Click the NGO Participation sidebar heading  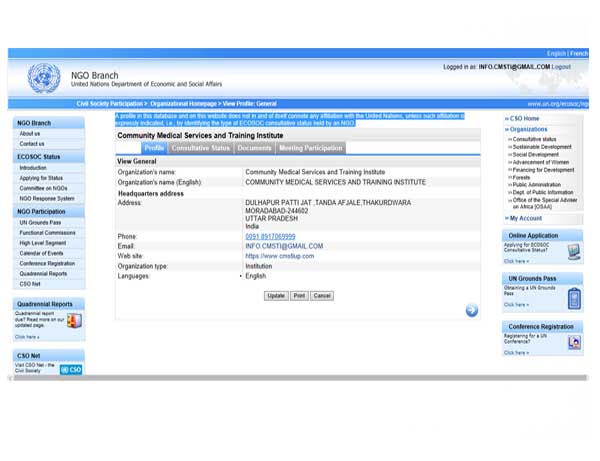click(x=41, y=212)
